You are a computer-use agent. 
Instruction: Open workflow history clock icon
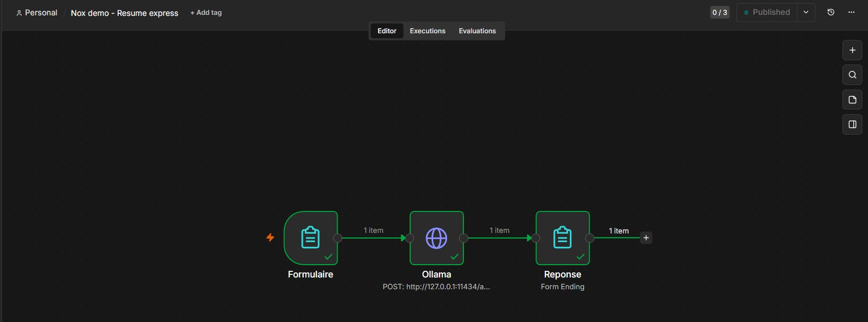pos(831,12)
